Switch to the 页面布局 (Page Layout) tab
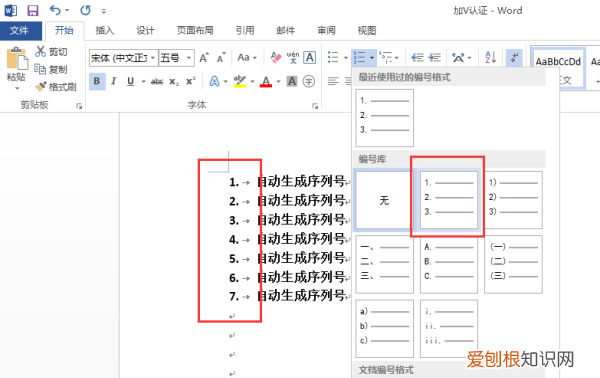 point(195,31)
